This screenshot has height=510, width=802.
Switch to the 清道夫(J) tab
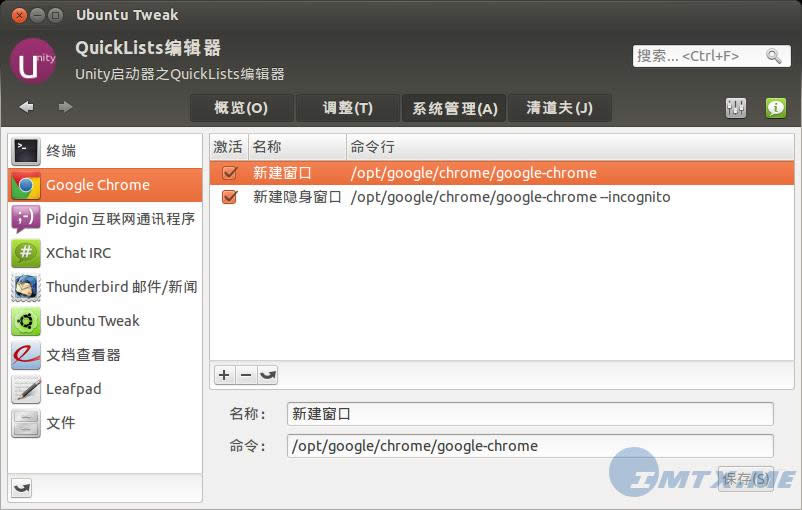click(560, 108)
